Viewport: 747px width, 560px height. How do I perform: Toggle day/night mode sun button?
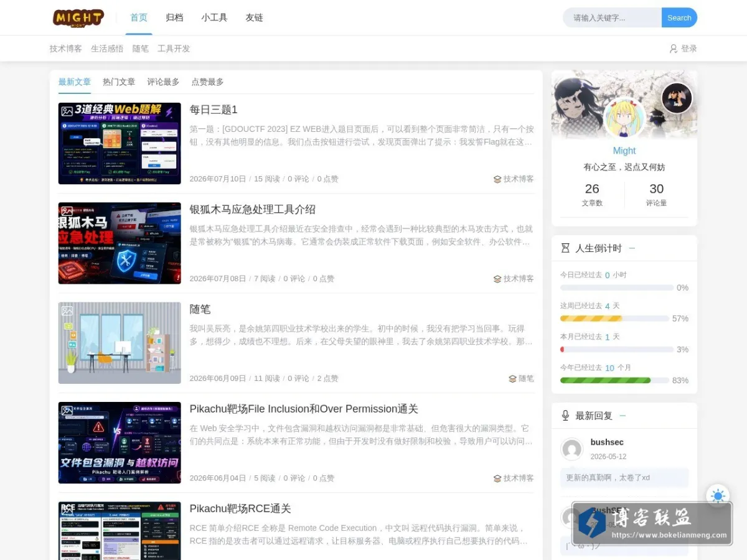click(718, 496)
